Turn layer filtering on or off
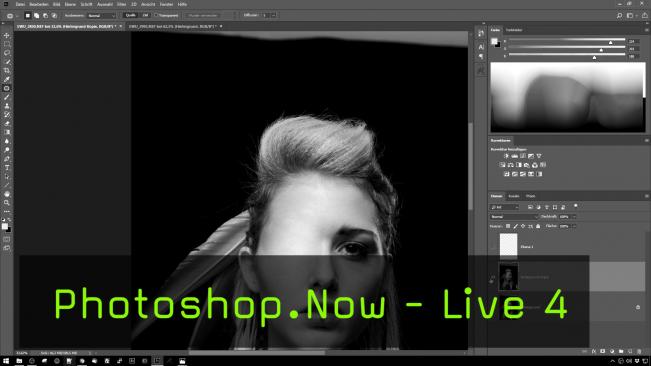 [x=575, y=206]
